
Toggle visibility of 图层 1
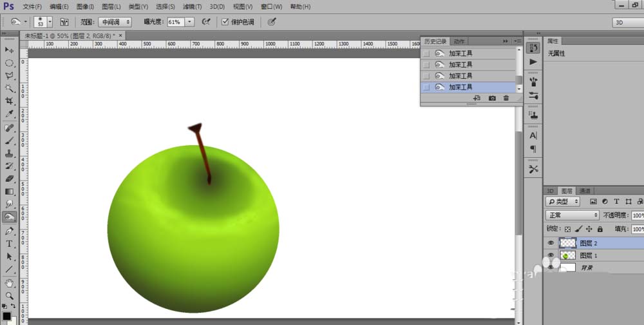[x=551, y=255]
